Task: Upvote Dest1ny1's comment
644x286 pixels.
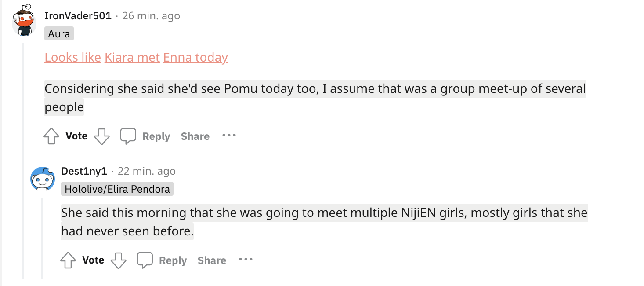Action: coord(68,260)
